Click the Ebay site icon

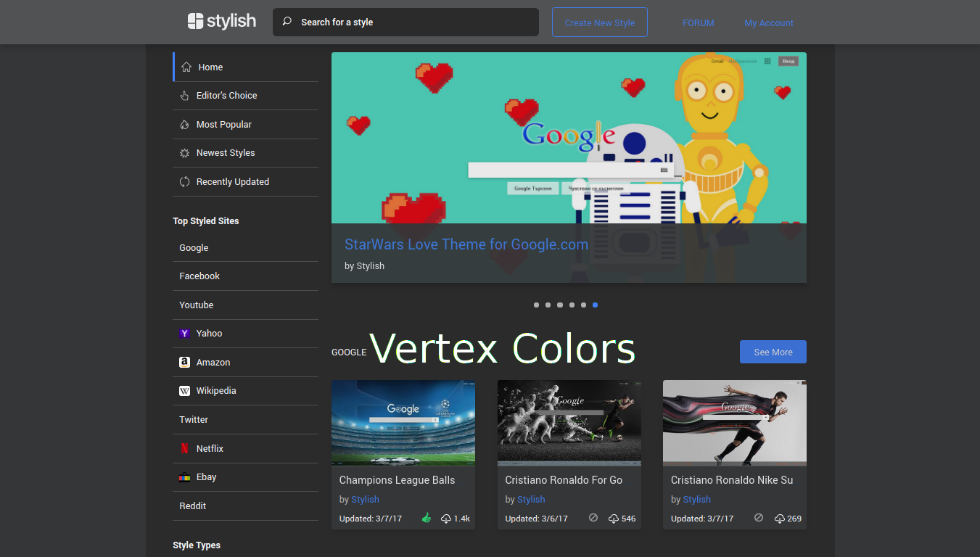coord(184,477)
